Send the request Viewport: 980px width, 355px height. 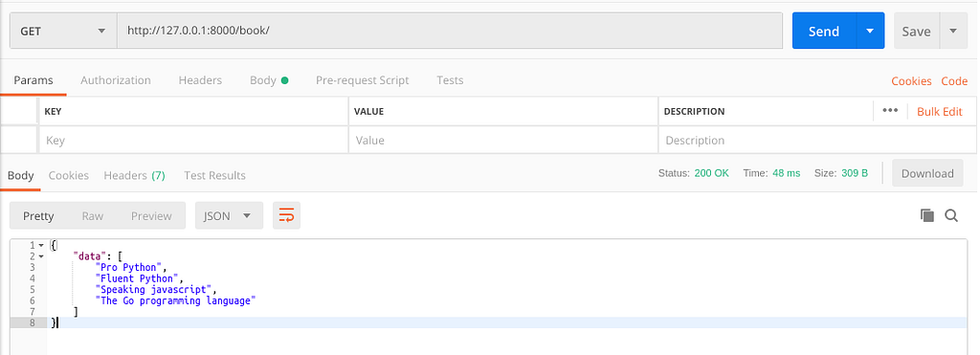point(824,31)
